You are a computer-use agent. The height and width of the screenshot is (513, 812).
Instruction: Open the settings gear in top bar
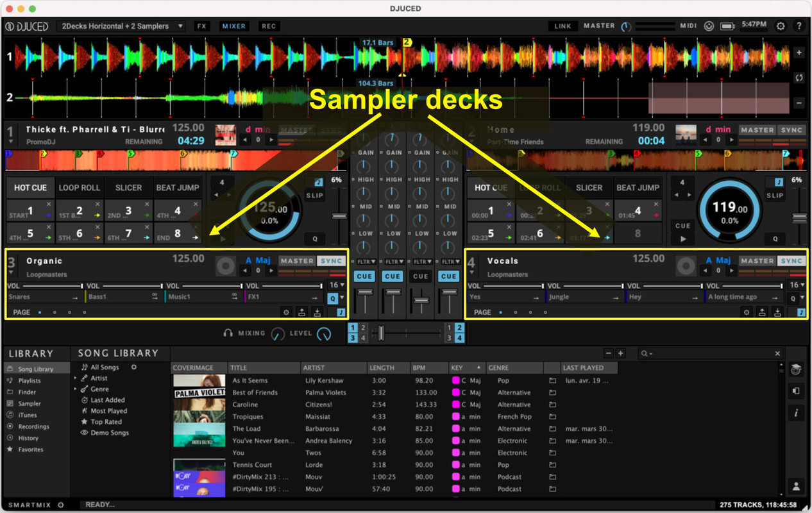point(781,26)
